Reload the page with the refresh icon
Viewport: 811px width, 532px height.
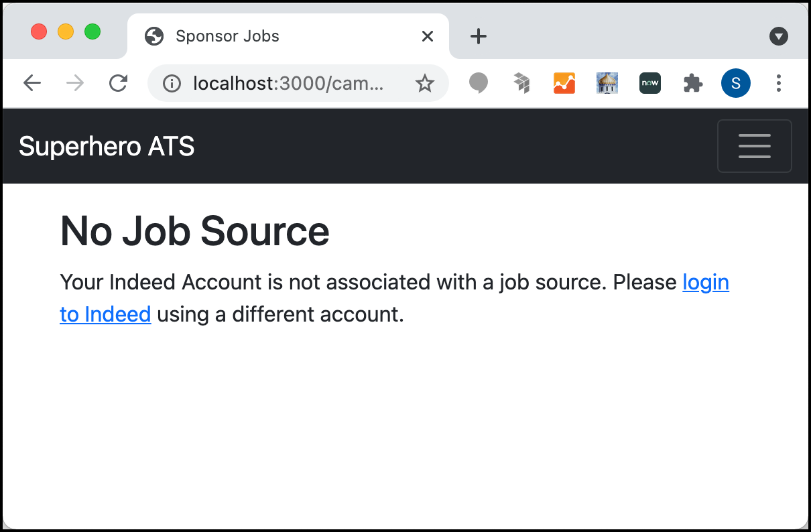119,83
